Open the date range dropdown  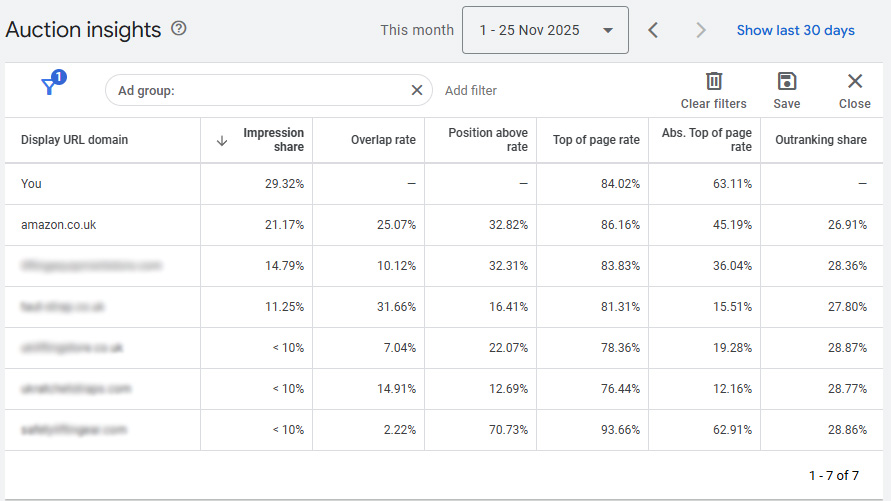(x=545, y=30)
